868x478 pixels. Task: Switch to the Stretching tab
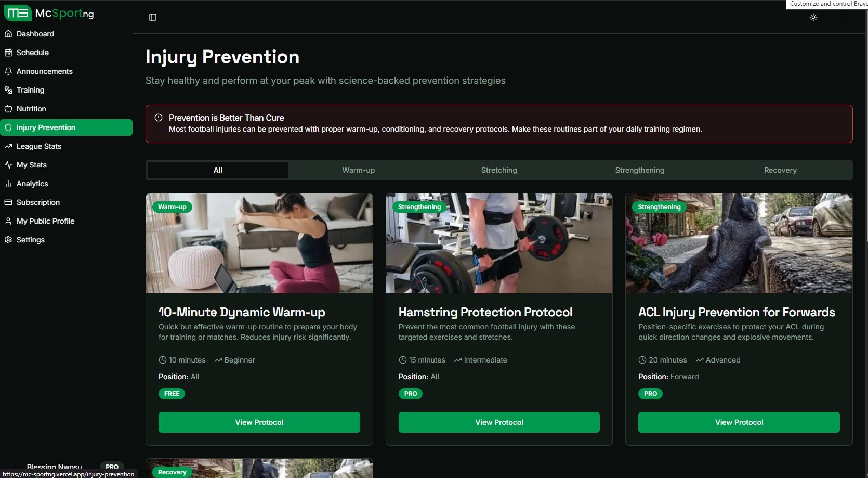(x=499, y=170)
